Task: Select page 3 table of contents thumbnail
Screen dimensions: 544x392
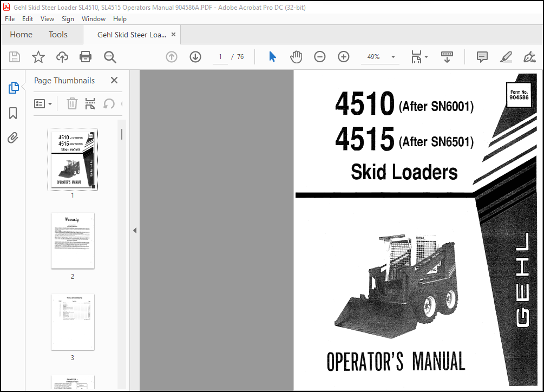Action: point(73,322)
